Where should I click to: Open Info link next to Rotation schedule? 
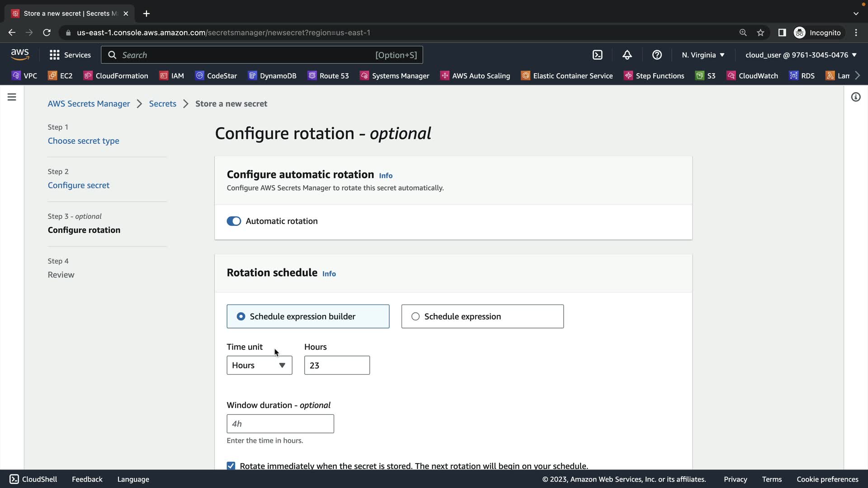[x=329, y=274]
